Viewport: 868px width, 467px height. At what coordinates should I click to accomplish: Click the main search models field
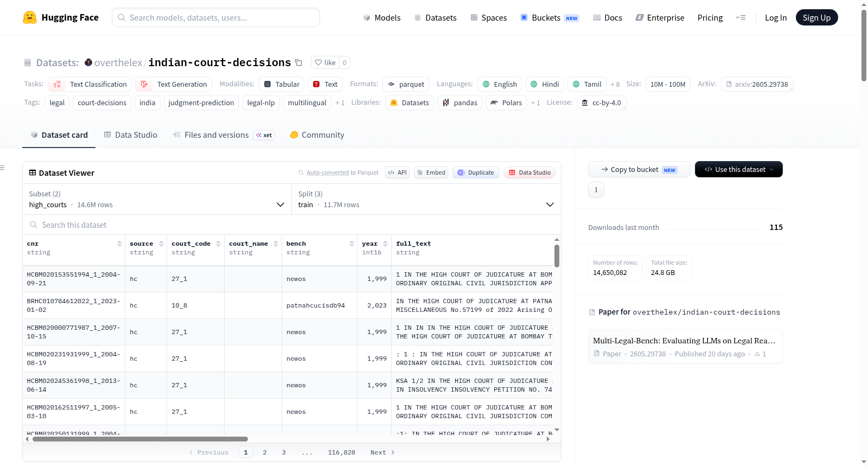(x=216, y=17)
